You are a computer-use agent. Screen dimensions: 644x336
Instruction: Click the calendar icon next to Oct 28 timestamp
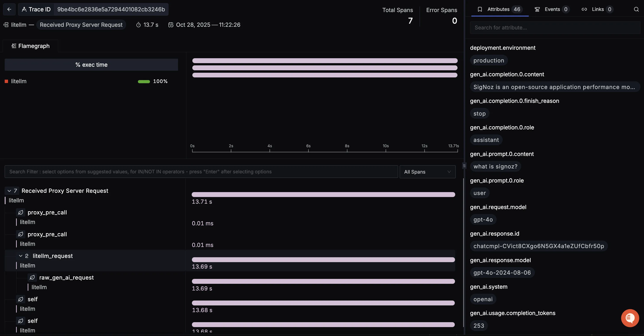171,25
